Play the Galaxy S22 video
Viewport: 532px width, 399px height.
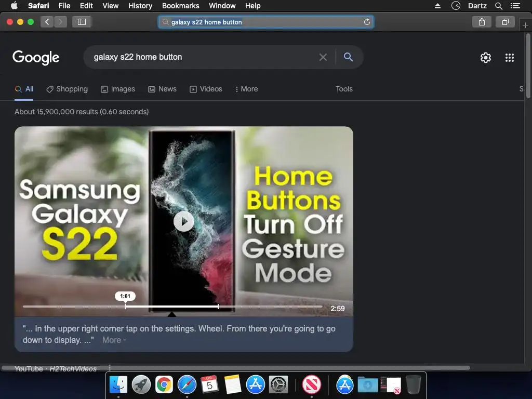(184, 221)
